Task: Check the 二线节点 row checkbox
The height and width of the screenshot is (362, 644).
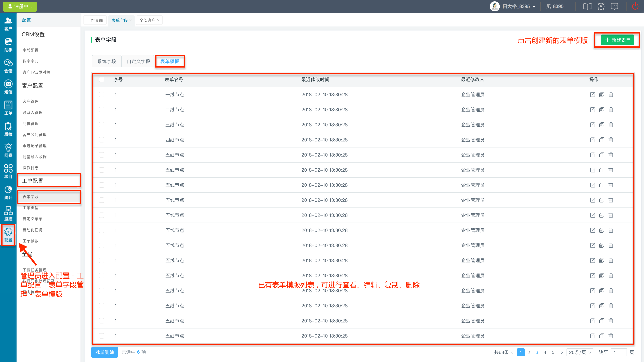Action: click(101, 110)
